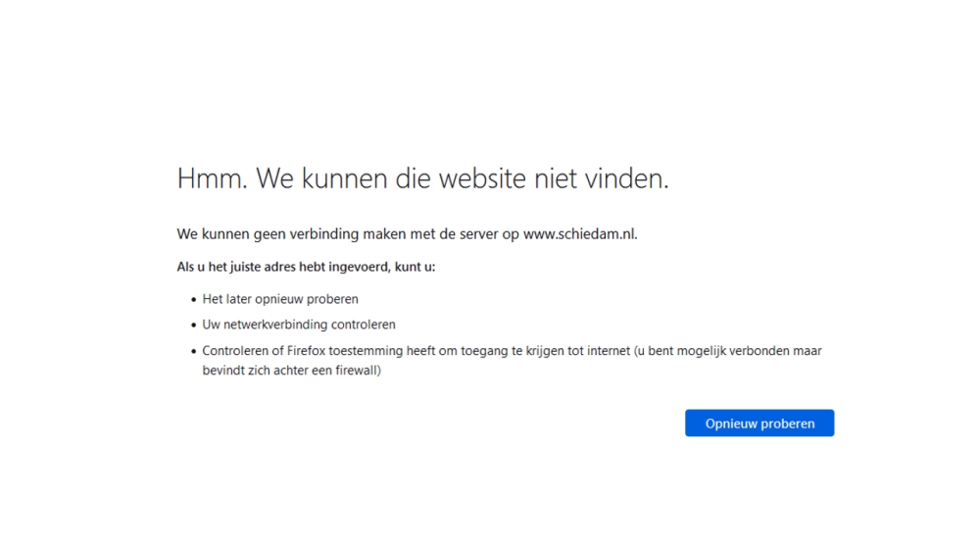Select the heading 'Hmm. We kunnen die website niet vinden.'

(423, 178)
